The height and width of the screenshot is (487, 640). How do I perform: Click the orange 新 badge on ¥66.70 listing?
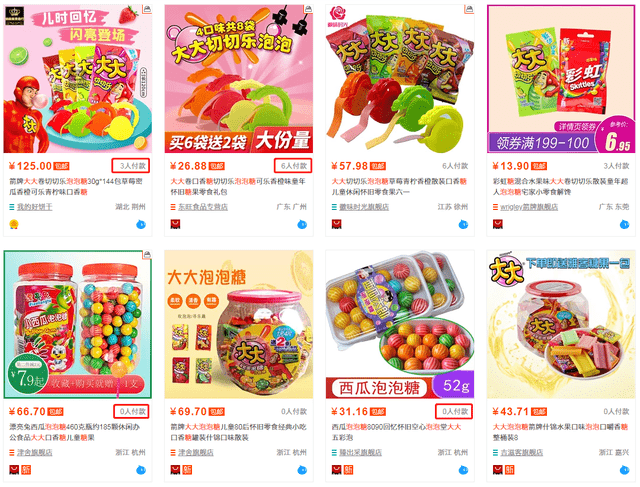click(x=26, y=470)
